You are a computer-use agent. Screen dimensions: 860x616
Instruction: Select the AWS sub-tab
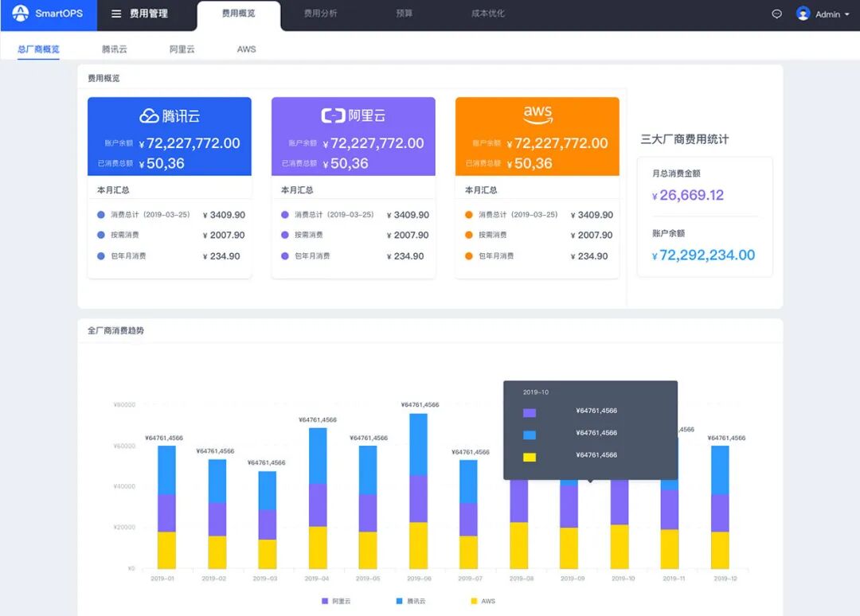tap(246, 49)
